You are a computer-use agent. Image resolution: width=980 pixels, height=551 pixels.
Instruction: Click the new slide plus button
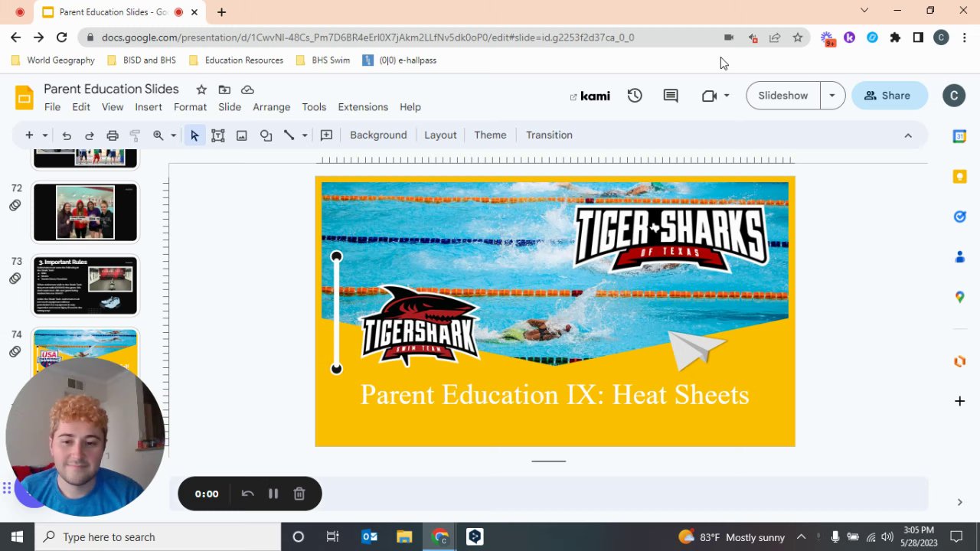point(29,135)
